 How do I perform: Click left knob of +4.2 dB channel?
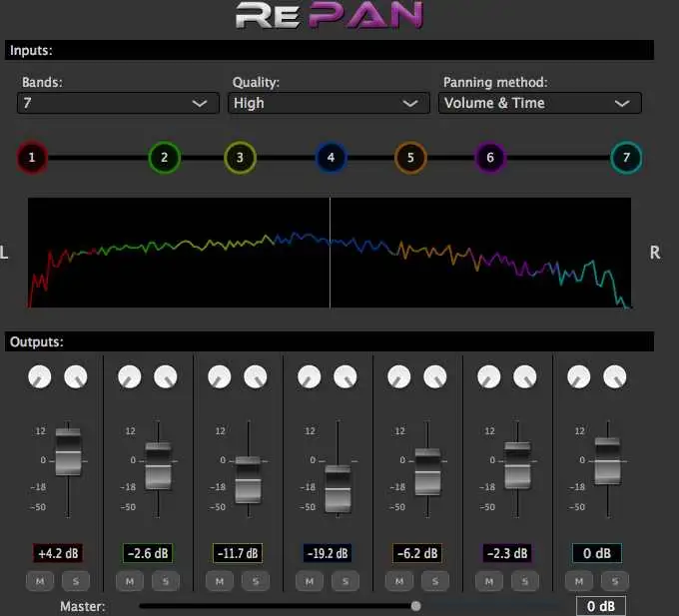point(39,376)
